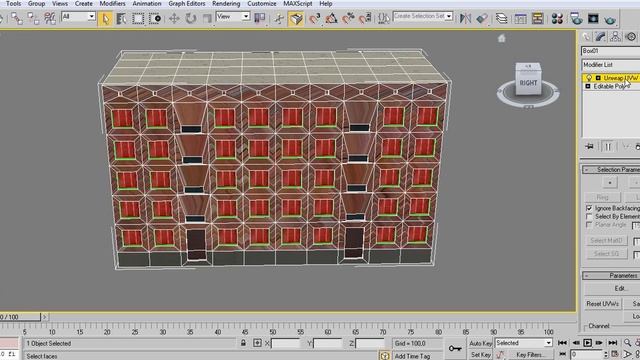Click the Render teapot icon
This screenshot has width=640, height=360.
610,19
